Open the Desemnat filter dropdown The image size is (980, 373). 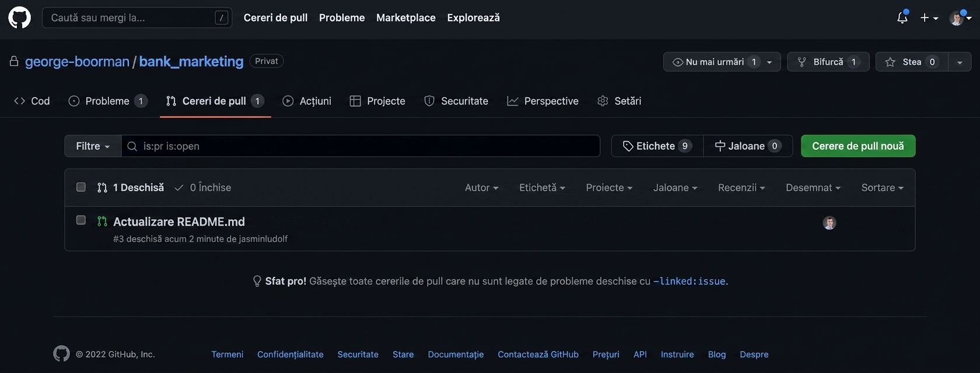click(813, 188)
